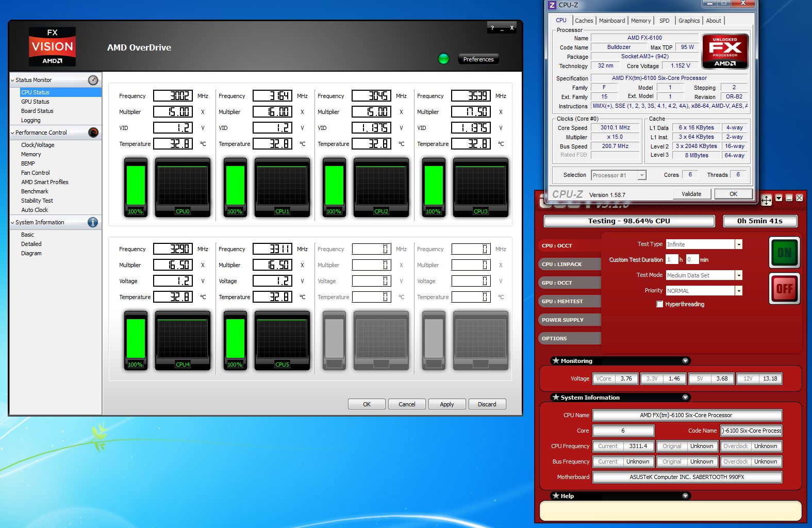This screenshot has height=528, width=812.
Task: Open Auto Clock in the sidebar
Action: [x=35, y=210]
